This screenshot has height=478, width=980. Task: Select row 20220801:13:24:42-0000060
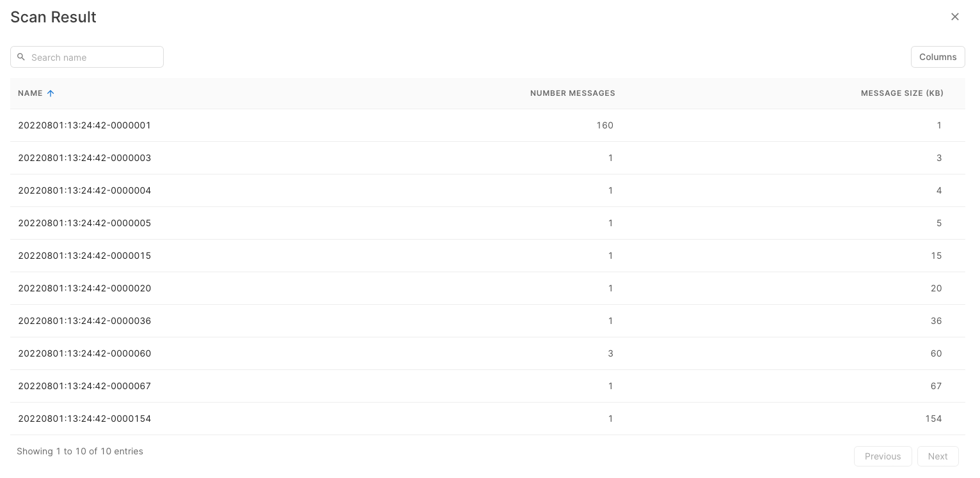tap(84, 353)
